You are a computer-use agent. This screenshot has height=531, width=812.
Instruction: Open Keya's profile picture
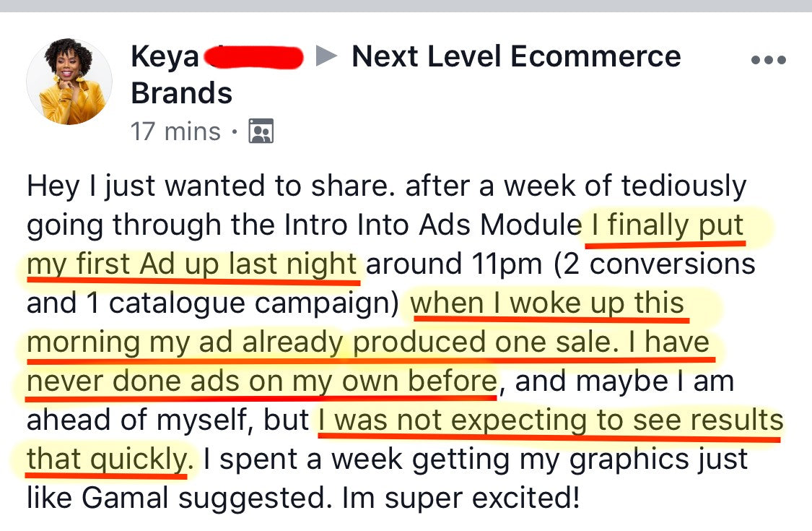(x=69, y=82)
